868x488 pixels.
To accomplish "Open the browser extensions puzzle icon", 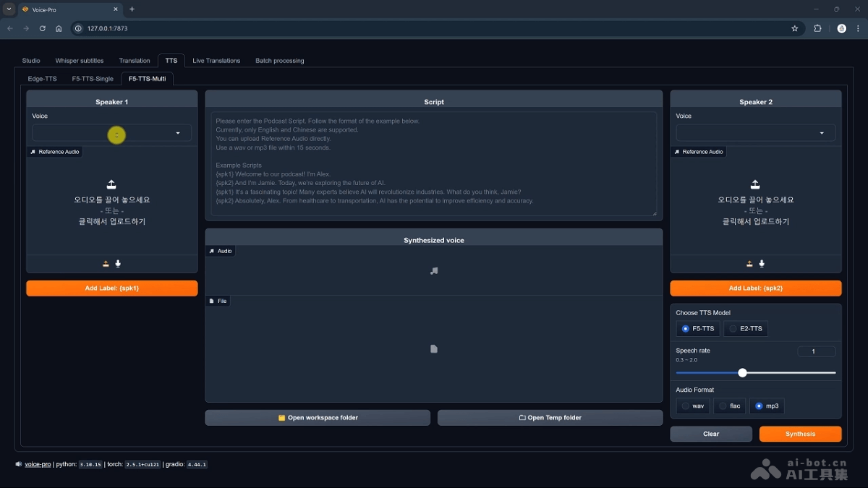I will click(x=817, y=28).
